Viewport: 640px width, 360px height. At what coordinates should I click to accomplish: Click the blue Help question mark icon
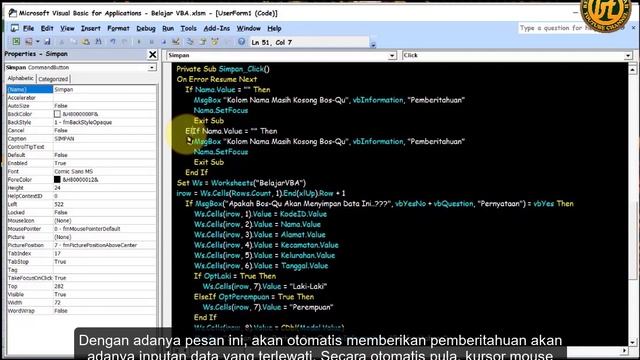[x=242, y=42]
